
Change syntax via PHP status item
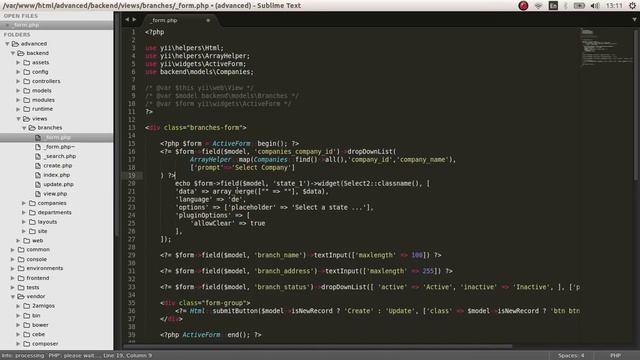(616, 356)
